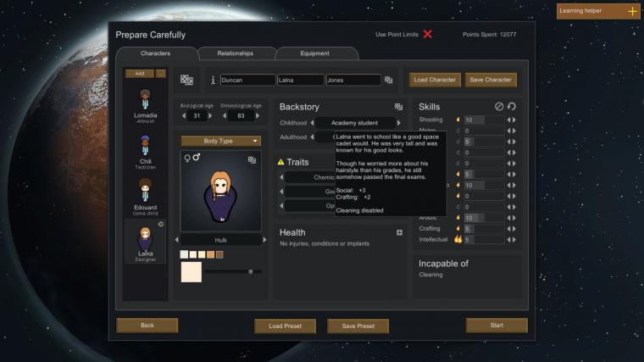Screen dimensions: 644x362
Task: Open the Learning helper panel
Action: click(598, 11)
